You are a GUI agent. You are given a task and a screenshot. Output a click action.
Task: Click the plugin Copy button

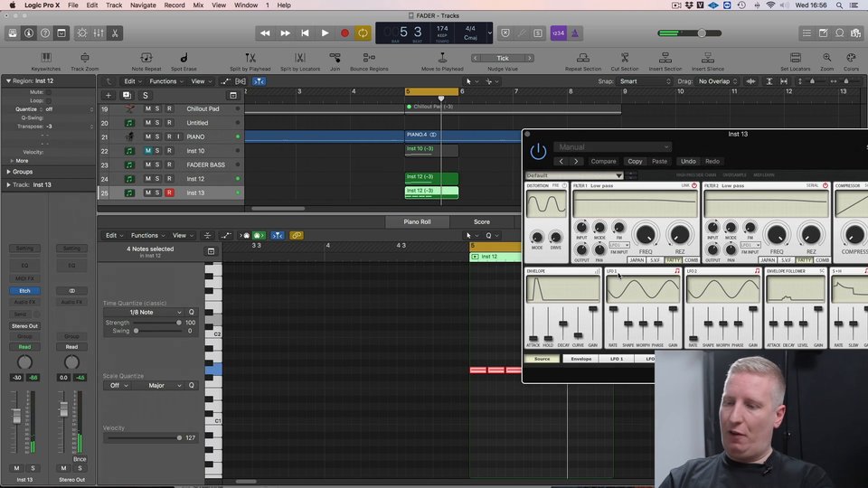[635, 162]
